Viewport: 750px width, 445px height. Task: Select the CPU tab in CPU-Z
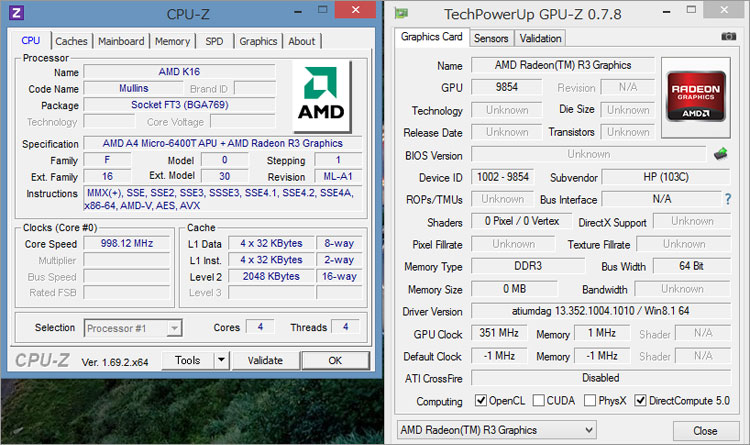point(31,40)
